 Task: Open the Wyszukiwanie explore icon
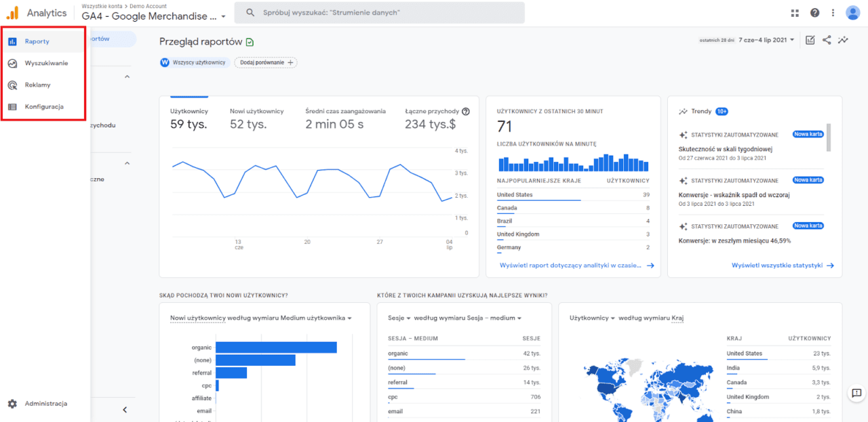coord(12,63)
